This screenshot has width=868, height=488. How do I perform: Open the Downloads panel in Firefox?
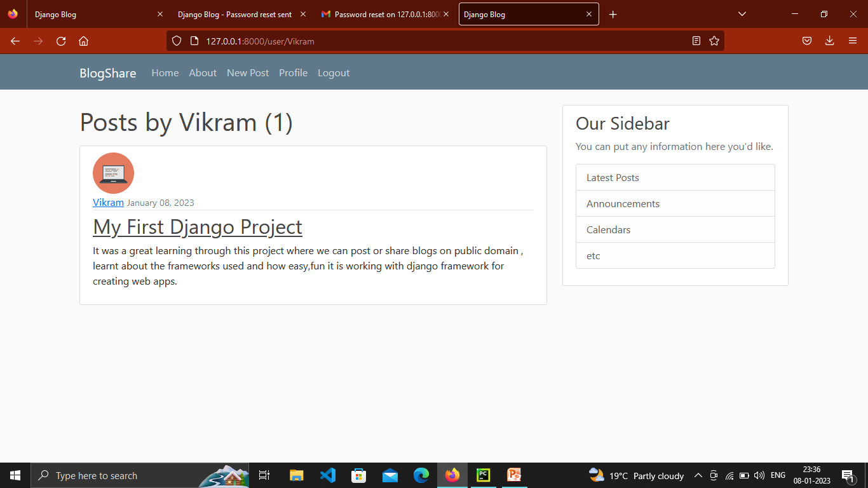(x=829, y=41)
